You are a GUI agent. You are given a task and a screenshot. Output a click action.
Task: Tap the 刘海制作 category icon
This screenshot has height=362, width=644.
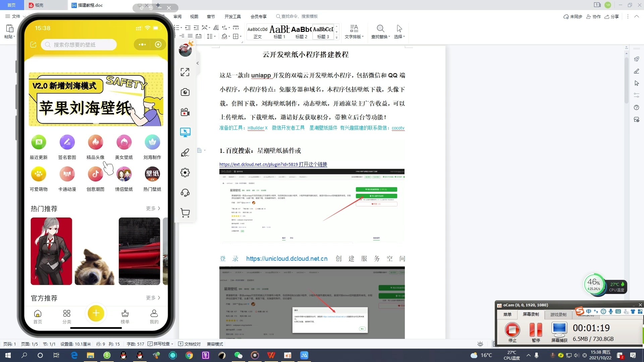[x=152, y=142]
